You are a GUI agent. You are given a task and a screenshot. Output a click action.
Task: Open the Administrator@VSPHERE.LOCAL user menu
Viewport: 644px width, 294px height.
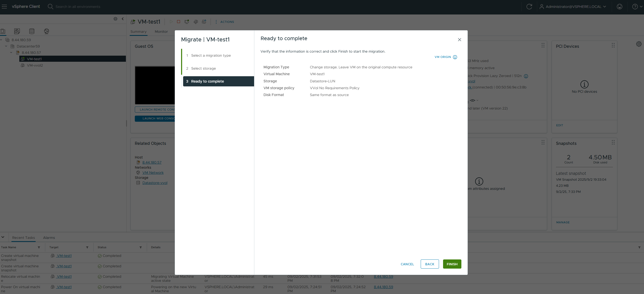573,7
